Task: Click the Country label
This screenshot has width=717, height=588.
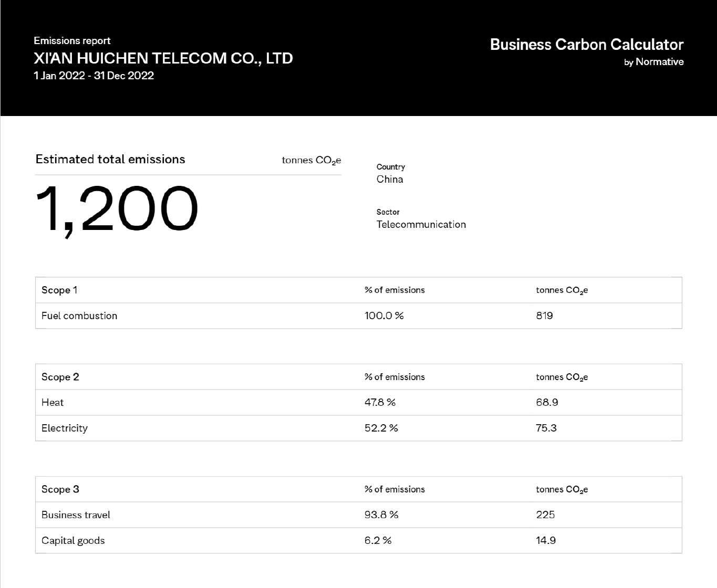Action: coord(391,167)
